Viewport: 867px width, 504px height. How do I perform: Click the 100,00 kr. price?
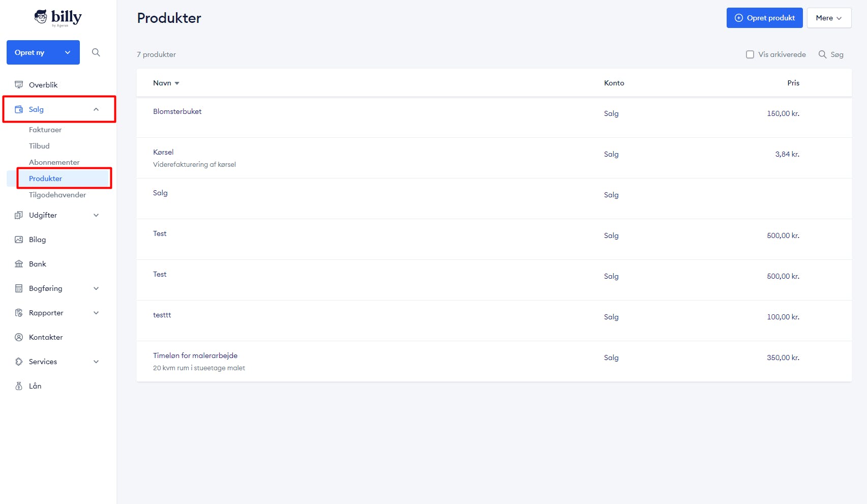point(783,317)
